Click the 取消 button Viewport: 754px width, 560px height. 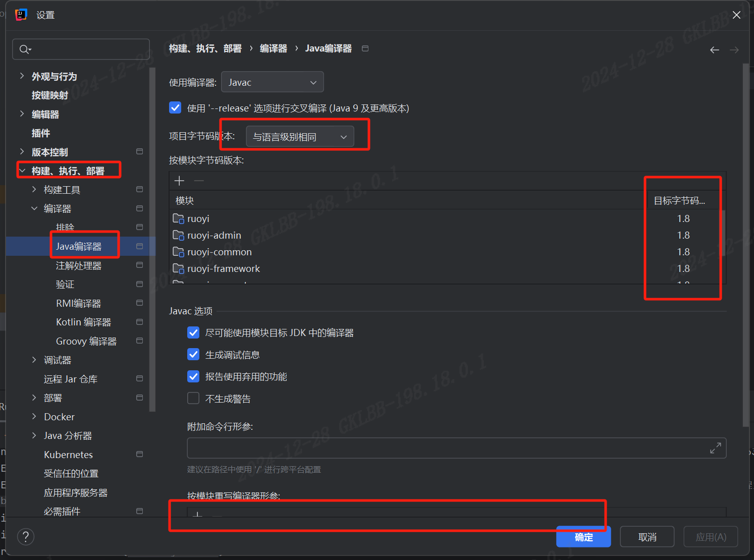[647, 537]
